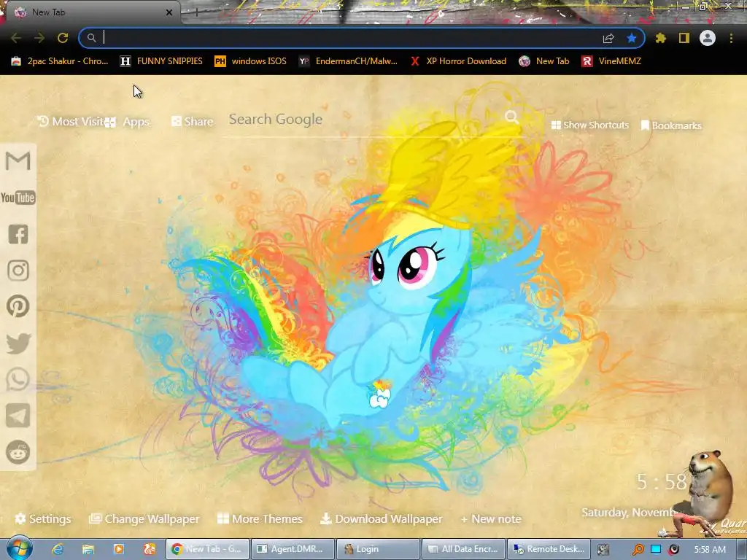Click the round dark tray icon
This screenshot has height=560, width=747.
(673, 550)
